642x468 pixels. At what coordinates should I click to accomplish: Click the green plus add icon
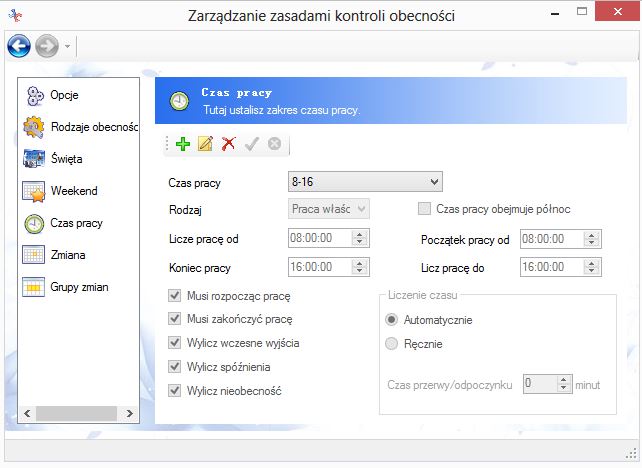pyautogui.click(x=182, y=145)
